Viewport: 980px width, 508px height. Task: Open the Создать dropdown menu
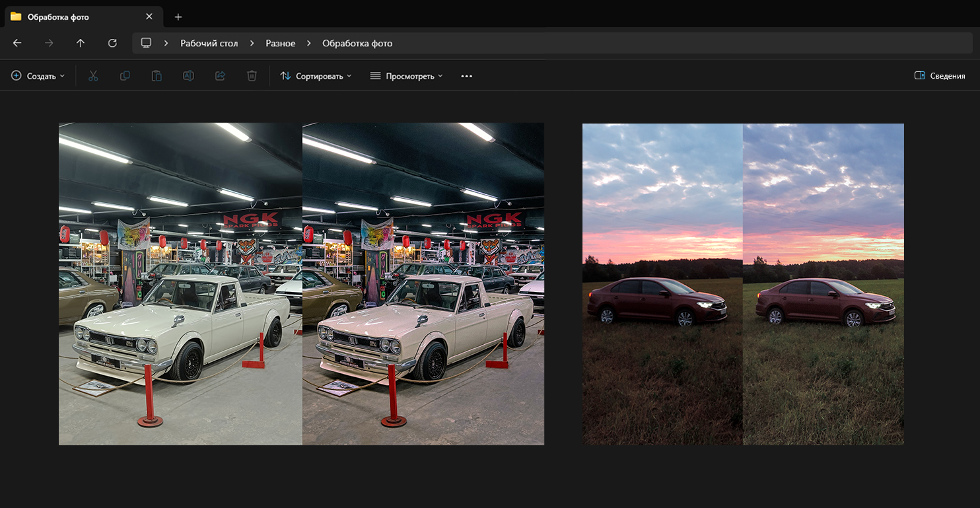[x=38, y=76]
